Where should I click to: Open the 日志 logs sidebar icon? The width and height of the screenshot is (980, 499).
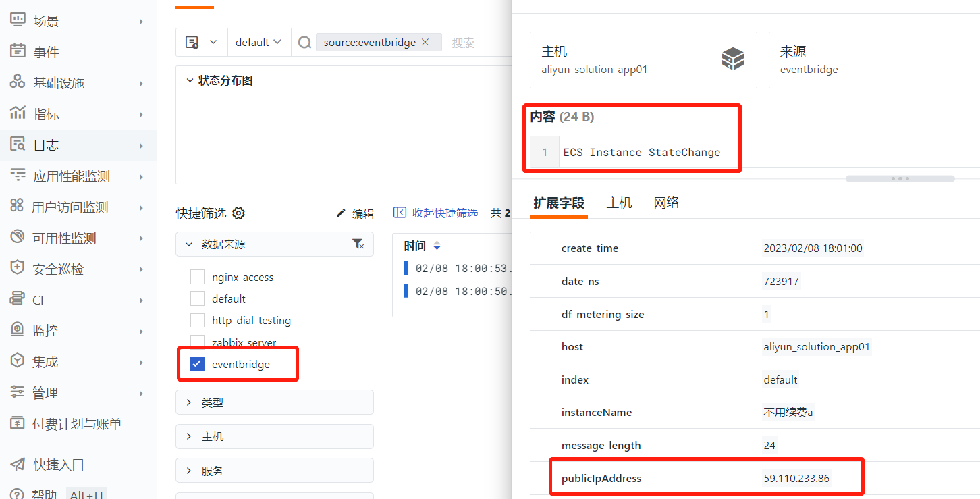18,145
